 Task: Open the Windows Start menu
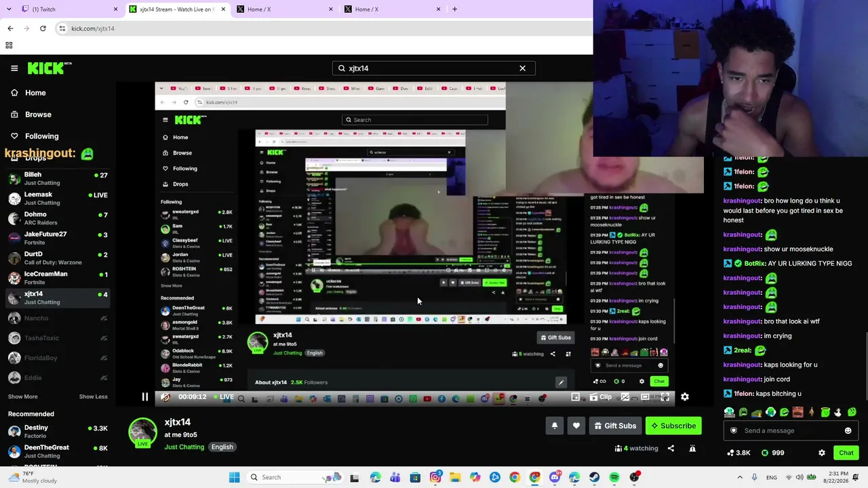click(234, 477)
